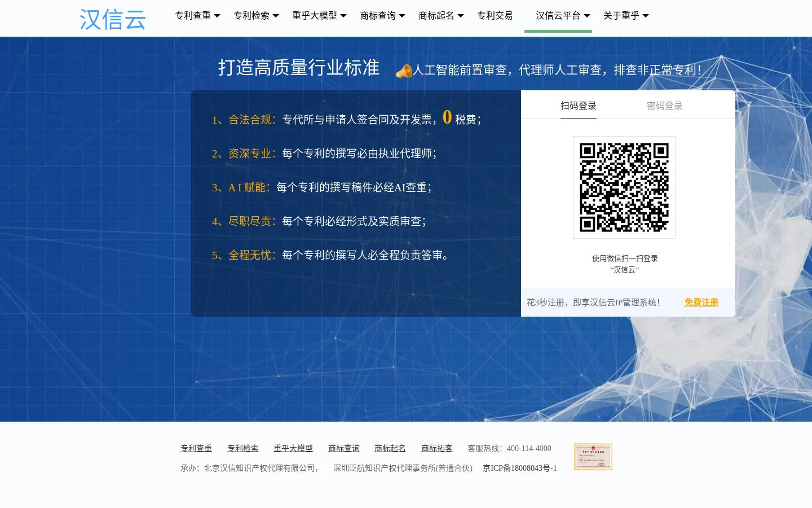This screenshot has height=508, width=812.
Task: Open footer link 重乎大模型
Action: (293, 448)
